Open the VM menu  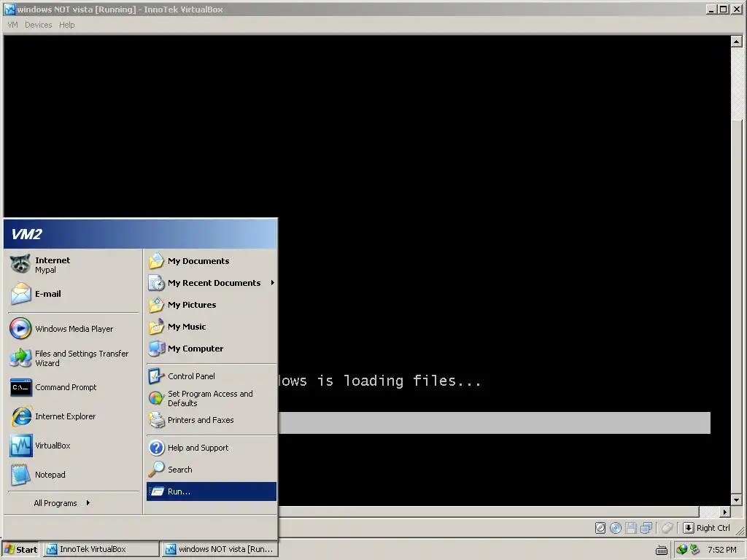13,25
